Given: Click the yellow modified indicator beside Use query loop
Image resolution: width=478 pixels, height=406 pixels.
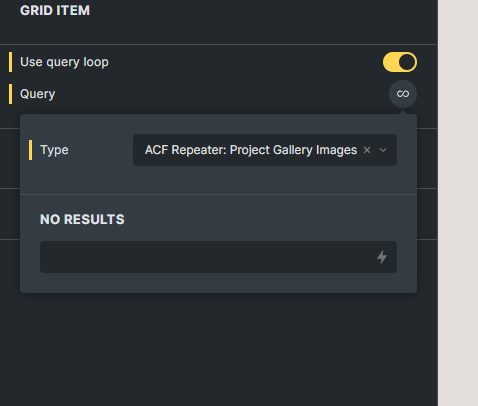Looking at the screenshot, I should (x=10, y=62).
